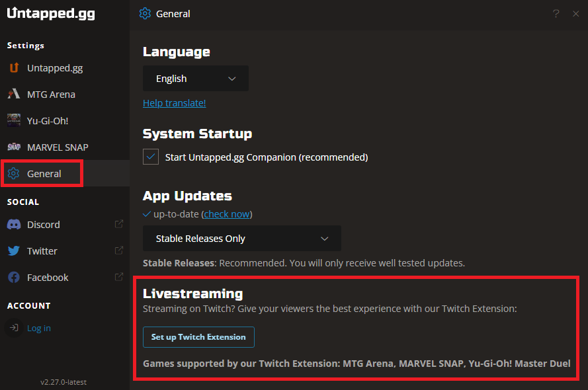Click the up-to-date status text
Screen dimensions: 588x390
point(176,214)
